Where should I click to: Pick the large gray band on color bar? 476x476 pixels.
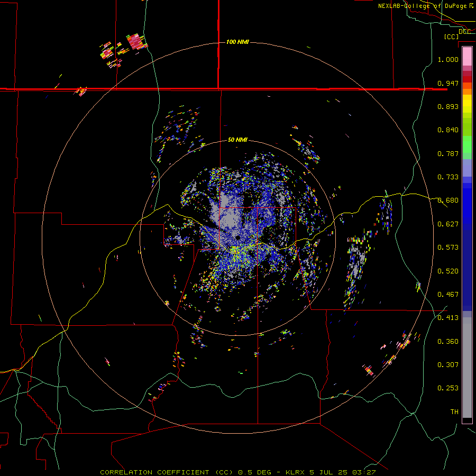pyautogui.click(x=467, y=368)
